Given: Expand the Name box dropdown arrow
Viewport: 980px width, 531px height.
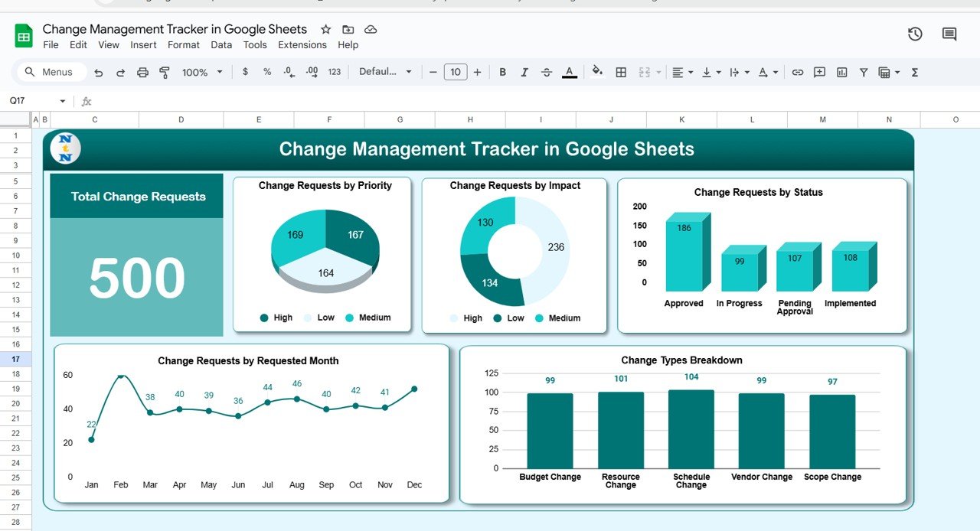Looking at the screenshot, I should point(63,101).
